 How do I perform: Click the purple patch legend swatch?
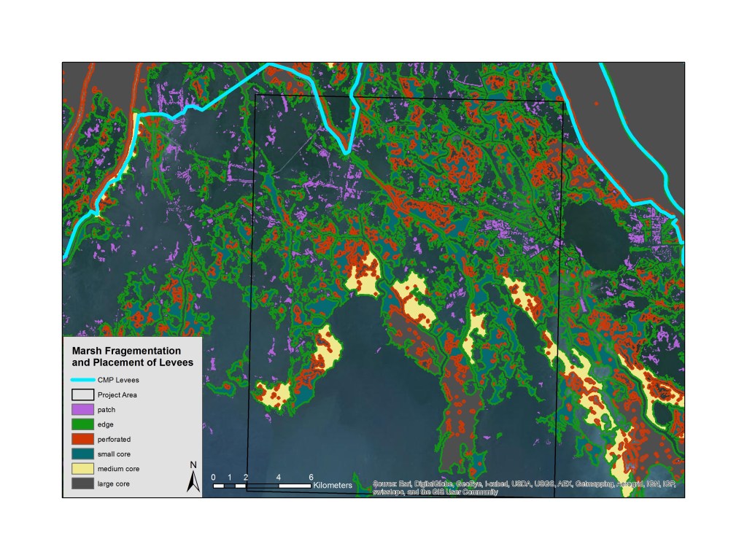coord(82,410)
